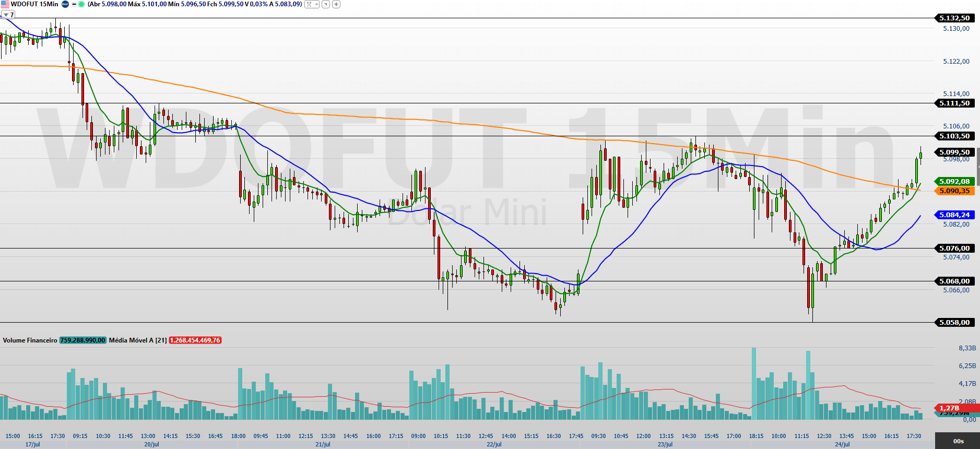Viewport: 980px width, 449px height.
Task: Click the 24/jul date label on time axis
Action: pos(842,444)
